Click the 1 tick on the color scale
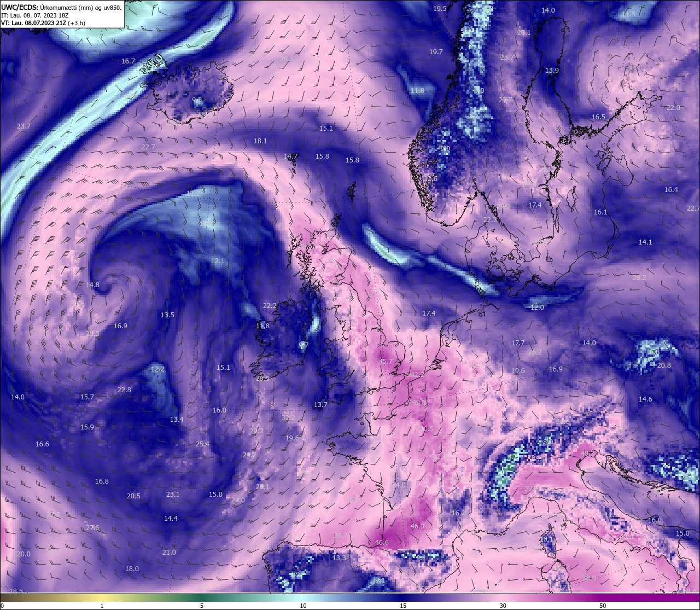The width and height of the screenshot is (700, 610). tap(102, 606)
